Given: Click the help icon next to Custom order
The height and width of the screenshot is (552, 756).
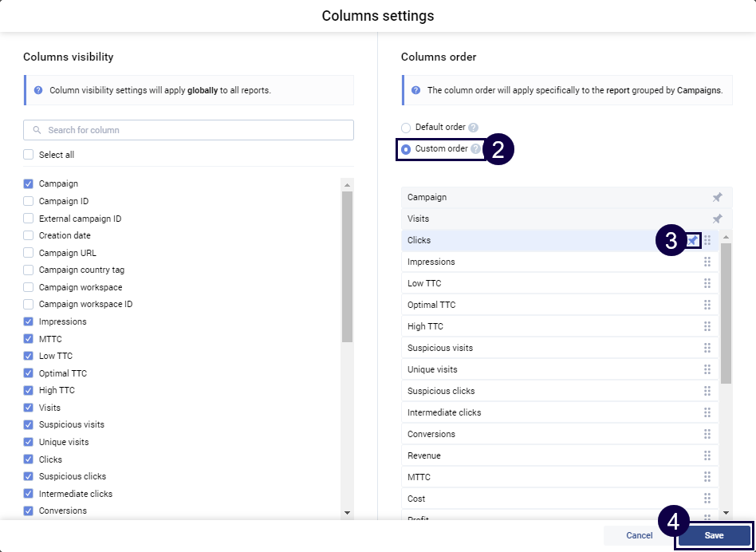Looking at the screenshot, I should tap(475, 149).
